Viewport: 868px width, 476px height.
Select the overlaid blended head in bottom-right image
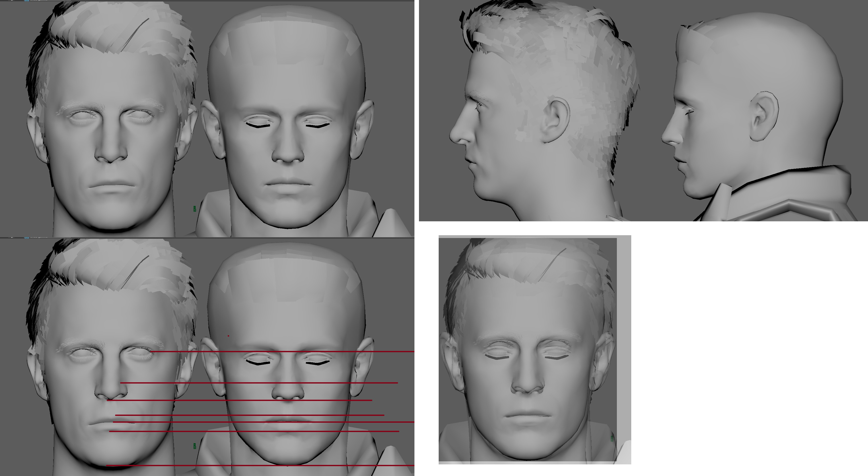(528, 349)
